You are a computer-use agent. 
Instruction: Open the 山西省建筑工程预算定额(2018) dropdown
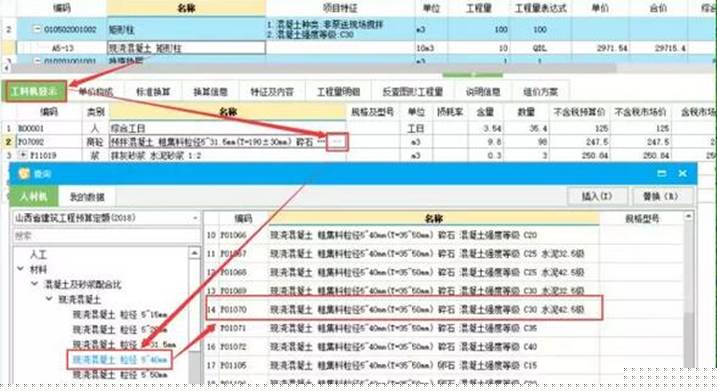[107, 218]
